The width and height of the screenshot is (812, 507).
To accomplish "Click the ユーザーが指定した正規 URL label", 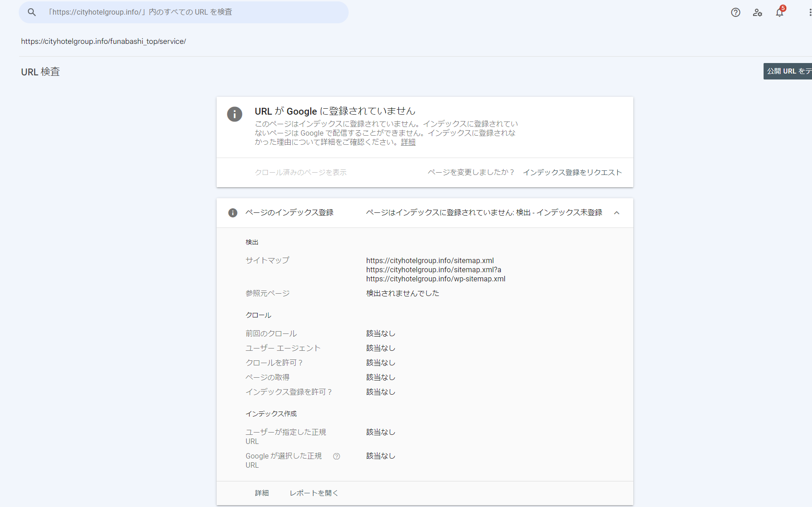I will (286, 437).
